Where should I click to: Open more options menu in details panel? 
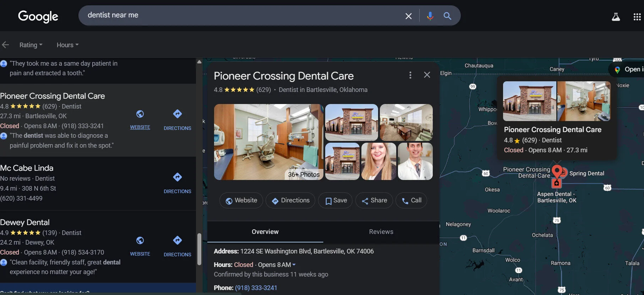click(x=410, y=75)
